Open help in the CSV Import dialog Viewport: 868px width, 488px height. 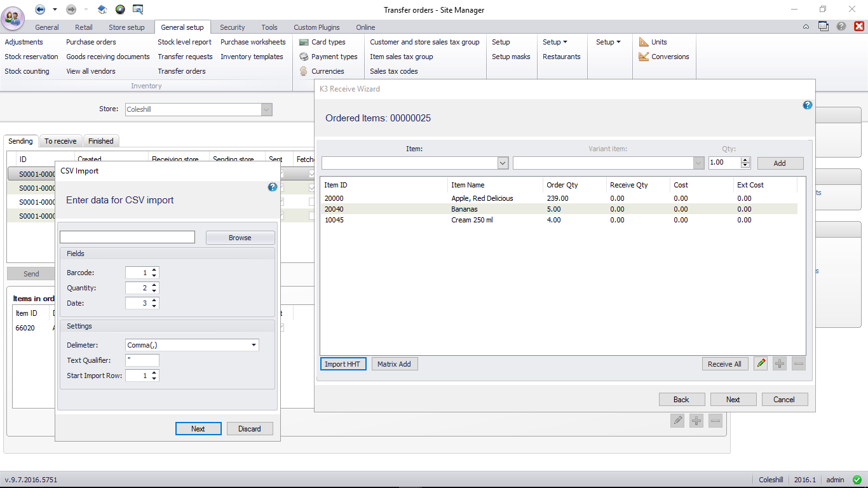tap(273, 187)
